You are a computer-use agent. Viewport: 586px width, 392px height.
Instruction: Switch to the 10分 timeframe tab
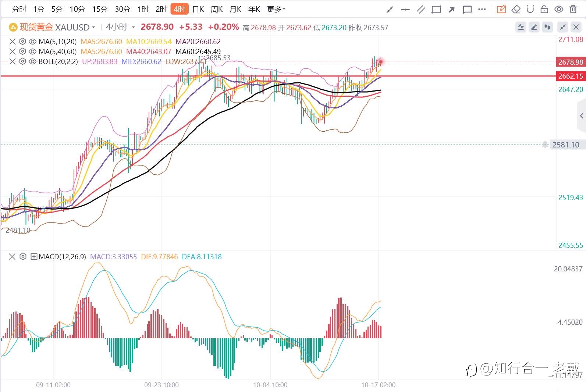pos(77,9)
